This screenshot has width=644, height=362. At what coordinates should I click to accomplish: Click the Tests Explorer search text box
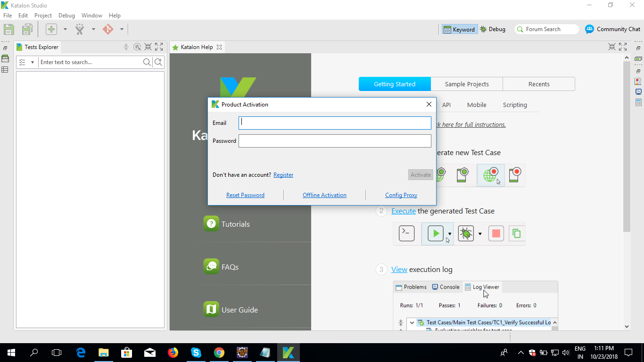point(91,62)
